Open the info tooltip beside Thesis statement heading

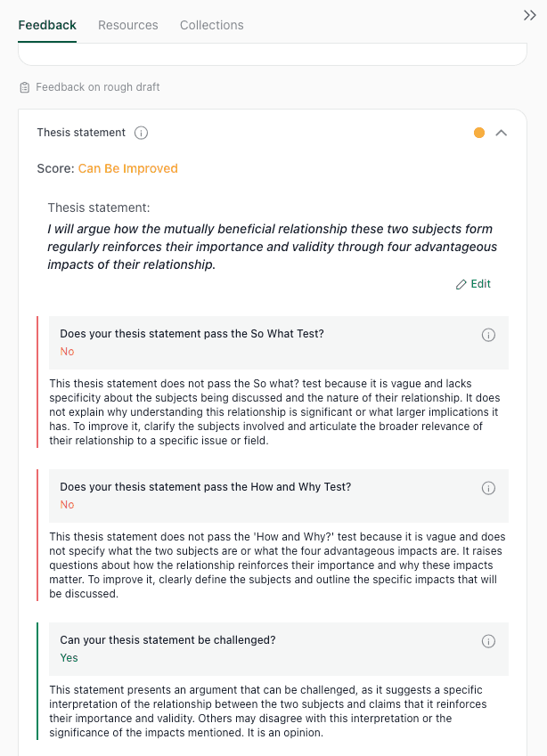141,132
